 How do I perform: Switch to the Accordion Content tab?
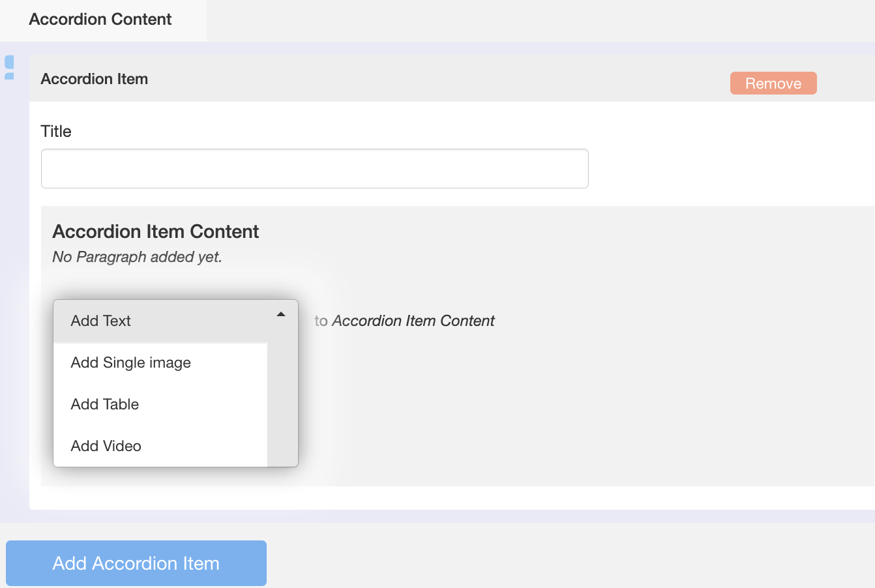click(x=99, y=20)
